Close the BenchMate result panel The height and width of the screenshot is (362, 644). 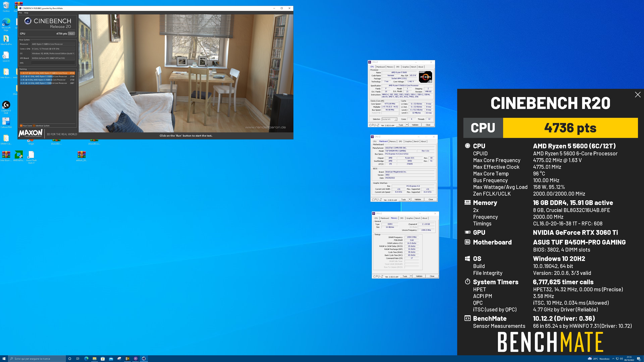(x=638, y=94)
